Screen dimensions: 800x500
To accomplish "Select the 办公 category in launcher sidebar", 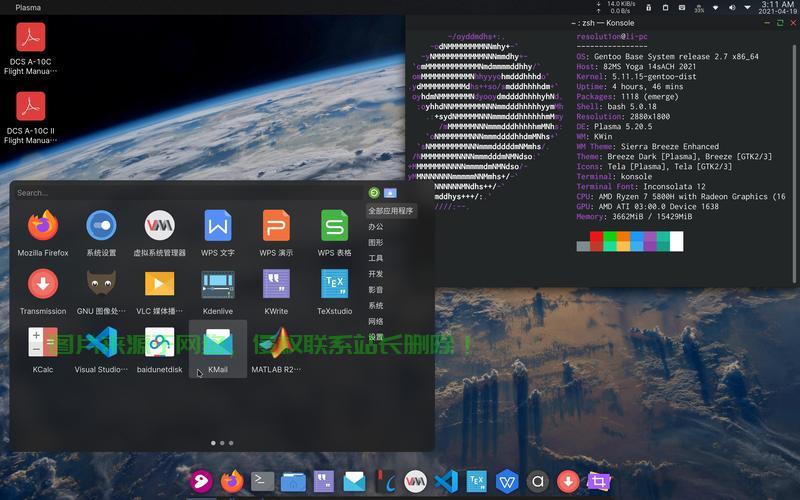I will [375, 227].
